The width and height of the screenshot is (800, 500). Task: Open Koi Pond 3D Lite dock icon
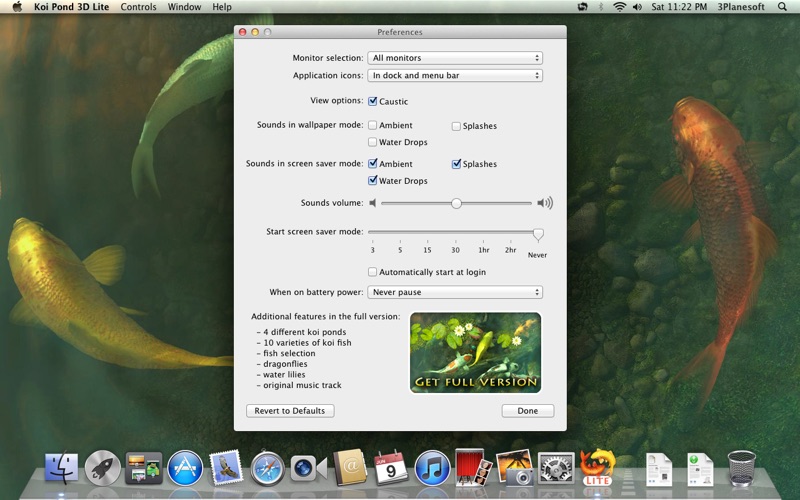click(x=597, y=467)
